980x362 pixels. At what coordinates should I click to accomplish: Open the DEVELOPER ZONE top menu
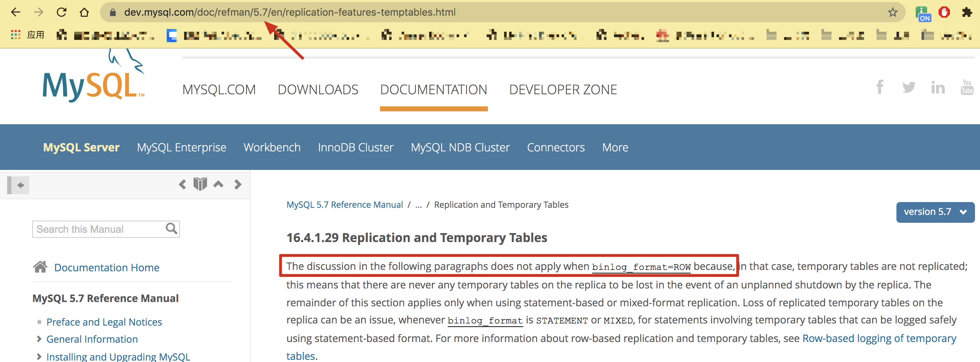click(x=563, y=90)
